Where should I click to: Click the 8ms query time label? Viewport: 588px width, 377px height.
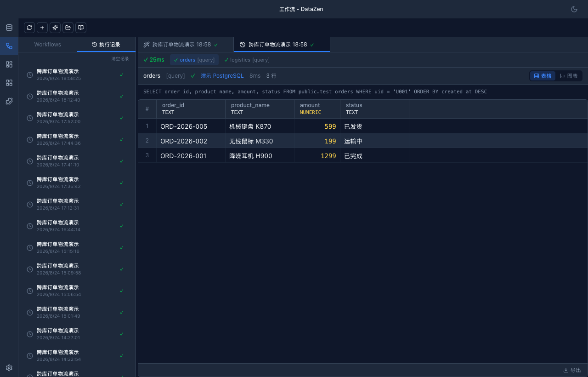point(255,76)
